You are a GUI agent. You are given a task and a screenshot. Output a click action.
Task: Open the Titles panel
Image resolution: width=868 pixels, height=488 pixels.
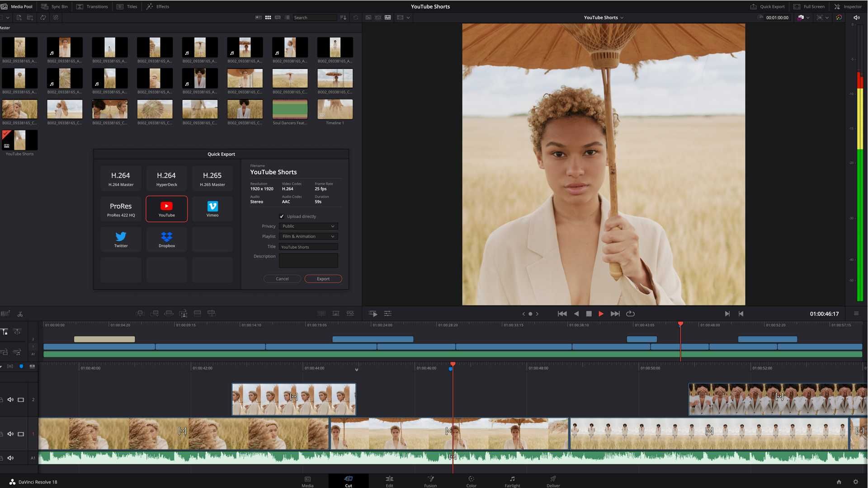(x=127, y=6)
